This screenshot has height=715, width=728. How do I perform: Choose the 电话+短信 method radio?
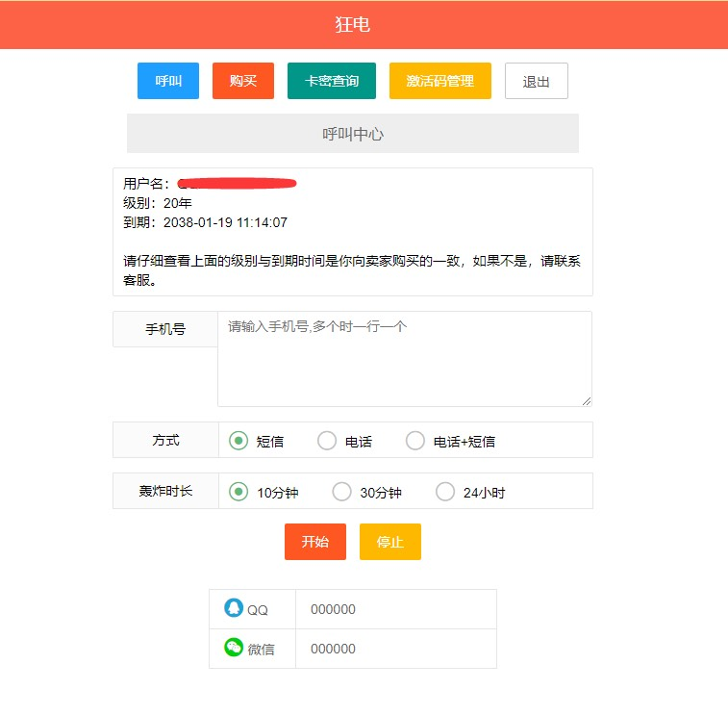(415, 441)
